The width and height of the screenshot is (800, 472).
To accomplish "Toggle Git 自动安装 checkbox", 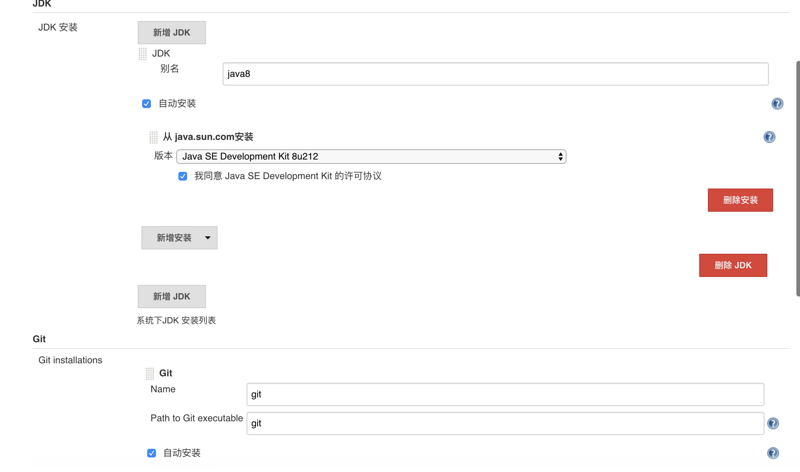I will pyautogui.click(x=152, y=453).
